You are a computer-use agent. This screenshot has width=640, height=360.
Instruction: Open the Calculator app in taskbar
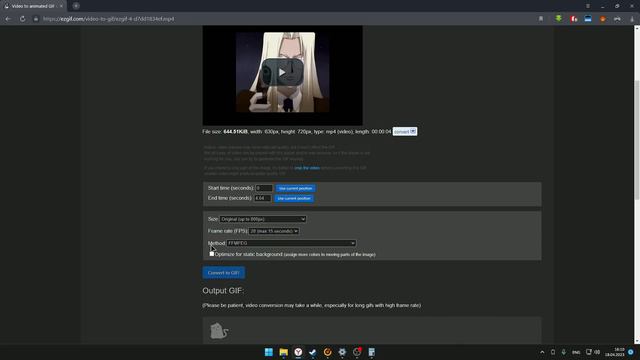point(371,352)
